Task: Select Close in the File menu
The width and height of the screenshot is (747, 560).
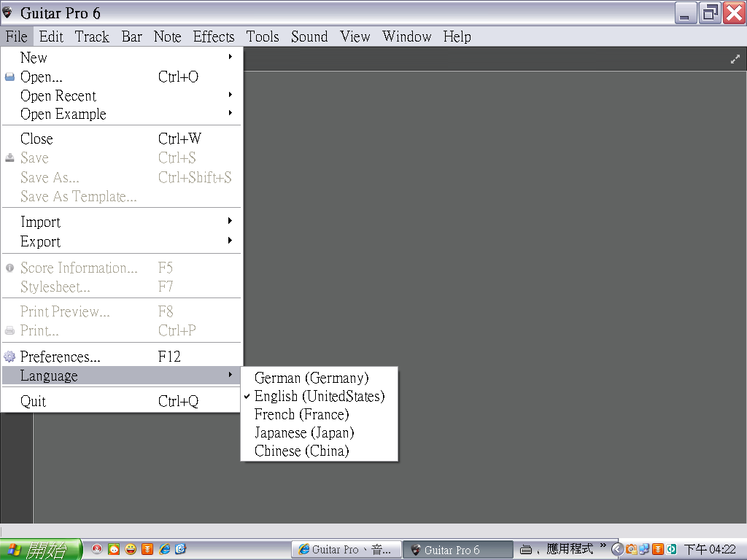Action: point(122,139)
